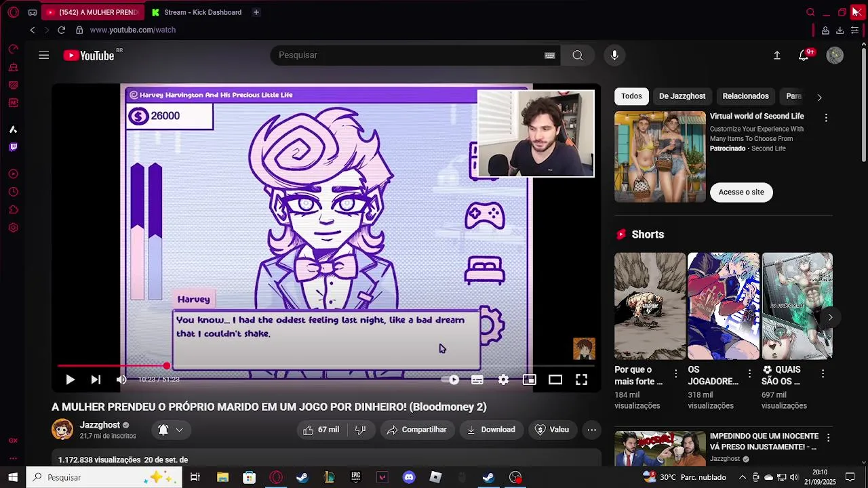
Task: Go to the YouTube home logo
Action: coord(90,56)
